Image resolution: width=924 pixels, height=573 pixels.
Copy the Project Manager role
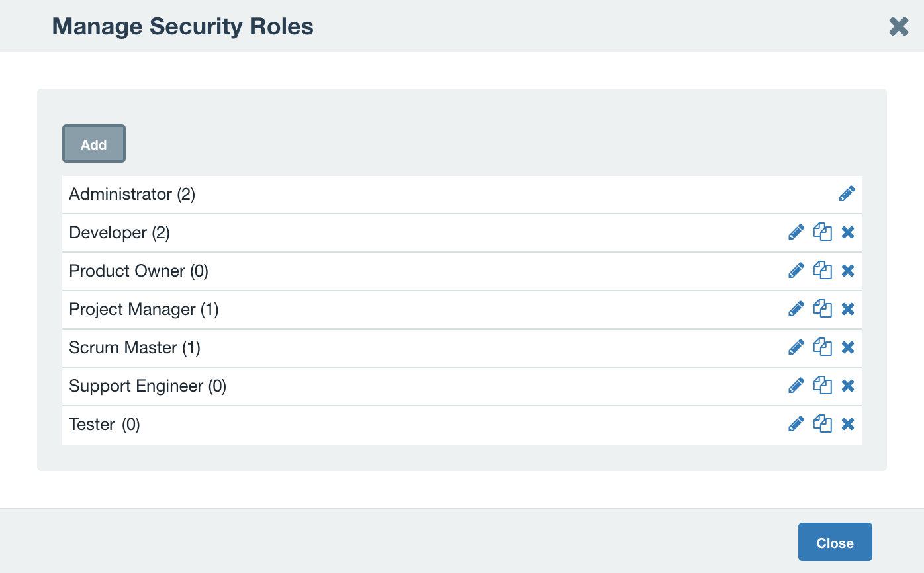[x=822, y=309]
